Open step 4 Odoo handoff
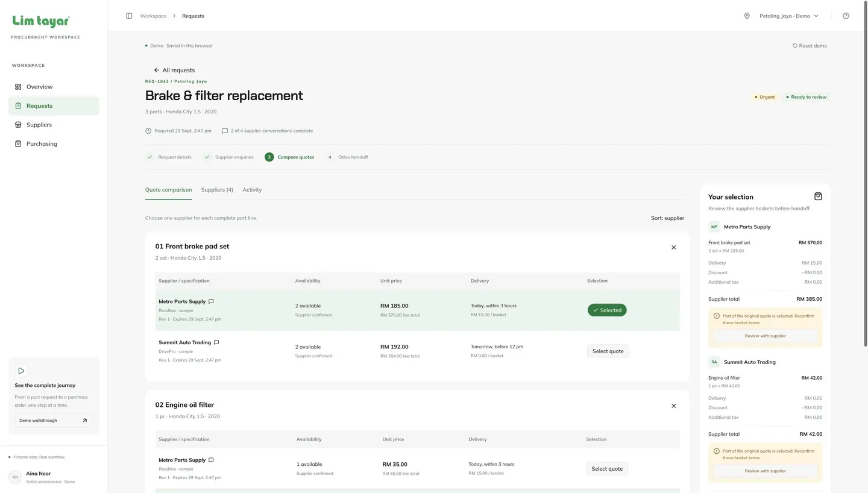Image resolution: width=868 pixels, height=493 pixels. click(347, 157)
